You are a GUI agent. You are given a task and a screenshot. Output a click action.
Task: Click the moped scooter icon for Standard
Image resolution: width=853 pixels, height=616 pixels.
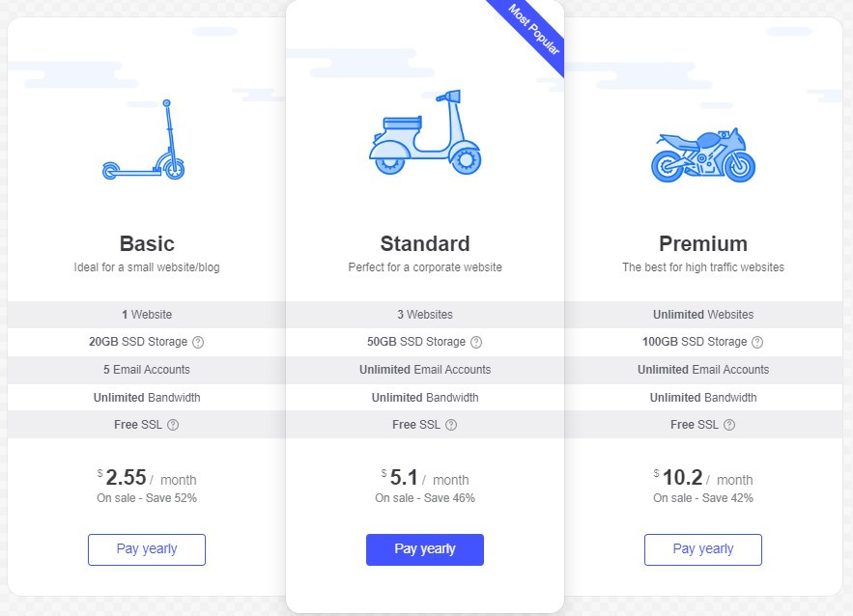[x=425, y=132]
